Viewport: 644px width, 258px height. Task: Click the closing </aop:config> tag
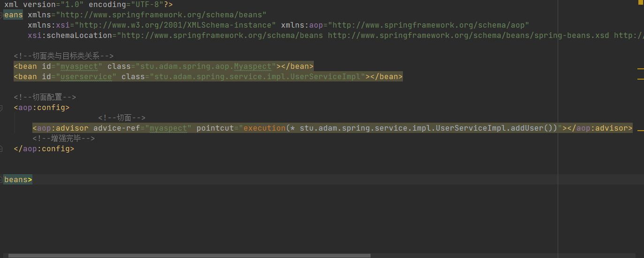[44, 149]
